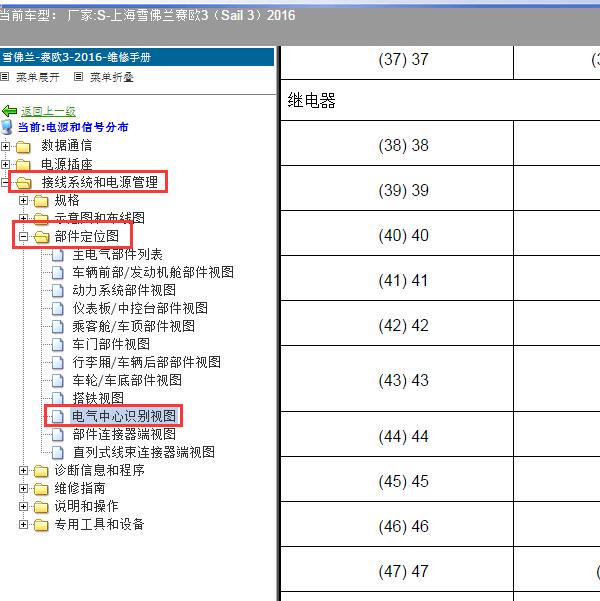Click the page icon of 乘客舱/车顶部件视图
This screenshot has width=600, height=601.
coord(58,327)
